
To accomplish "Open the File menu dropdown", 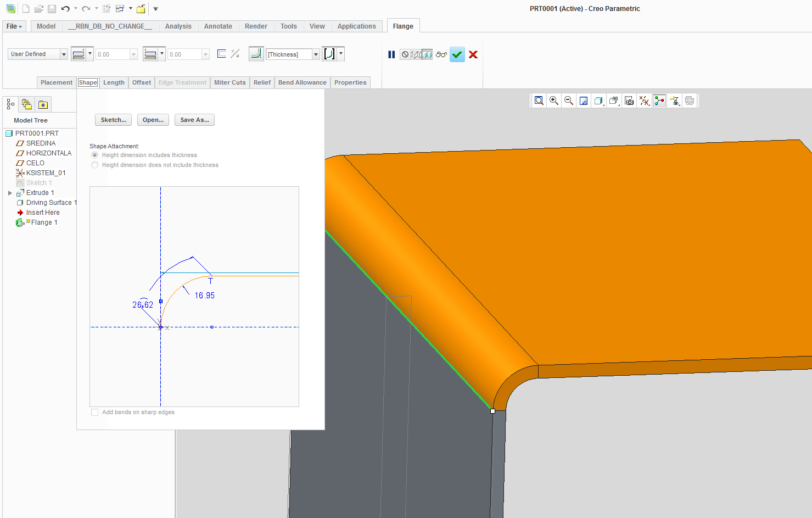I will [14, 26].
